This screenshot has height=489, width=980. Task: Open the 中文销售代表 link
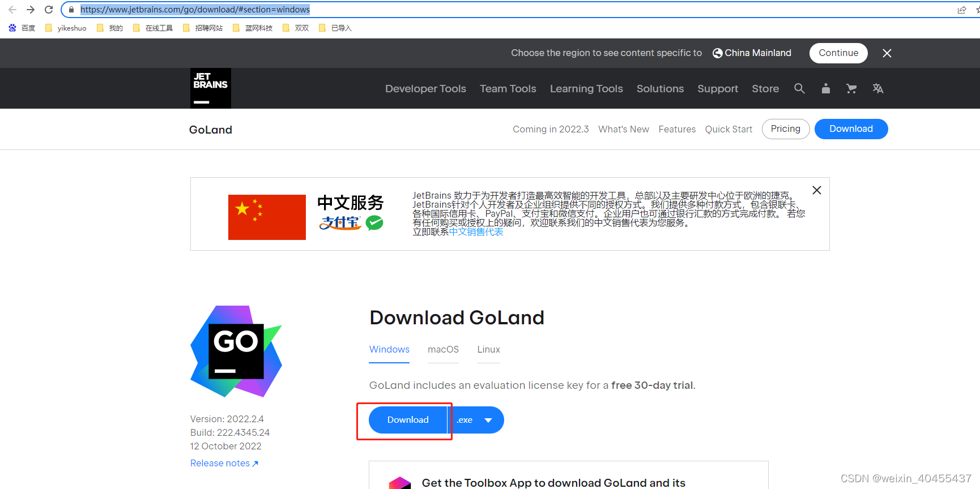coord(476,232)
